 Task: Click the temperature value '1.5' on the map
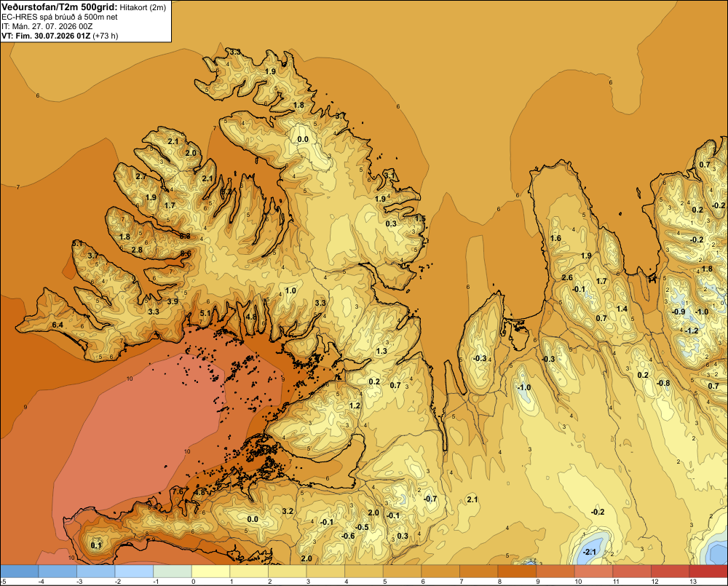(x=420, y=218)
